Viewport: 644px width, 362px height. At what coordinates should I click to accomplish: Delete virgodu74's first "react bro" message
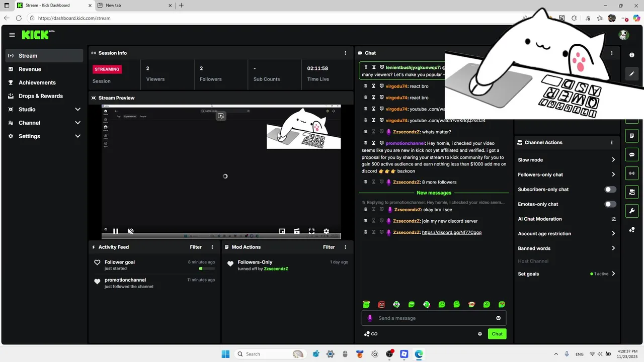[x=366, y=86]
